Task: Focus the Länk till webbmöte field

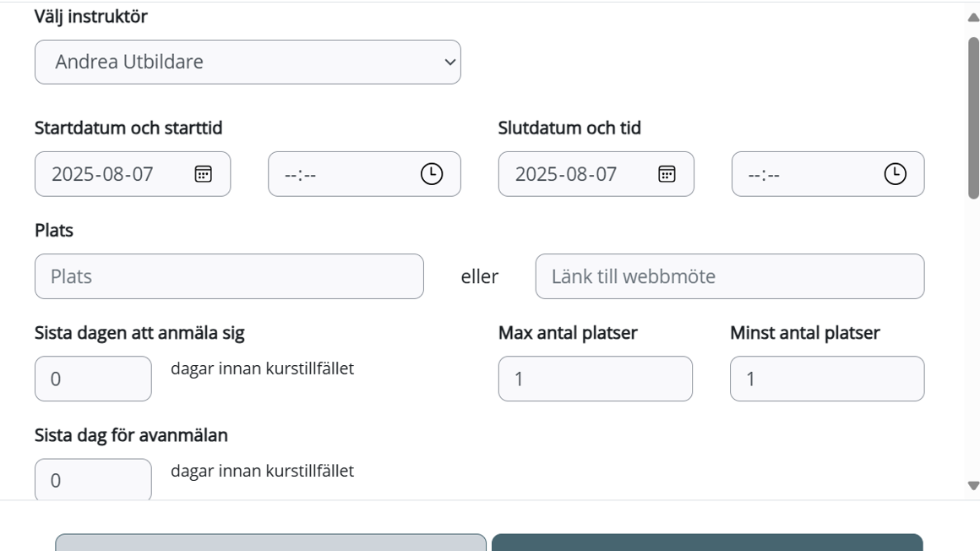Action: coord(729,276)
